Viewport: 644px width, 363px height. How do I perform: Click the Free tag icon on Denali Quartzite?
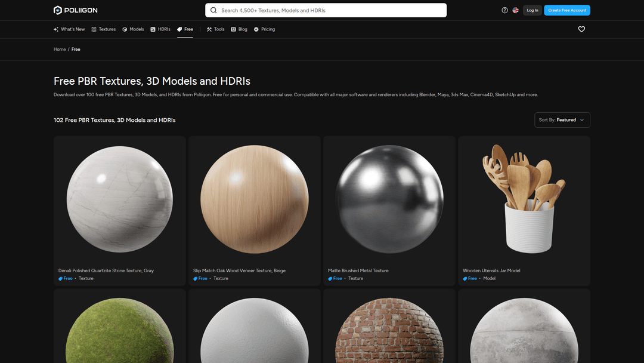pyautogui.click(x=61, y=279)
